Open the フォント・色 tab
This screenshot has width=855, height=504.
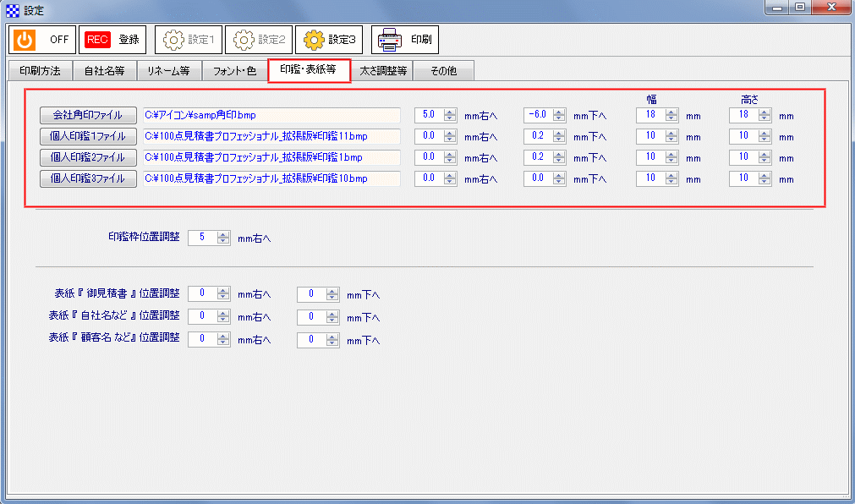(234, 71)
